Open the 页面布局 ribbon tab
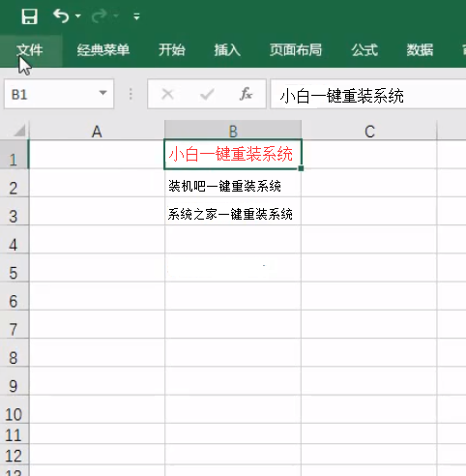Viewport: 466px width, 476px height. click(296, 50)
